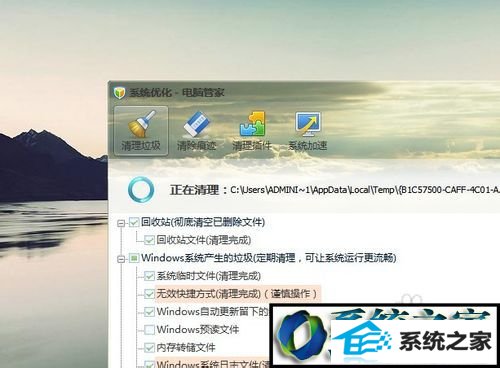
Task: Uncheck Windows自动更新留下的 checkbox
Action: 149,312
